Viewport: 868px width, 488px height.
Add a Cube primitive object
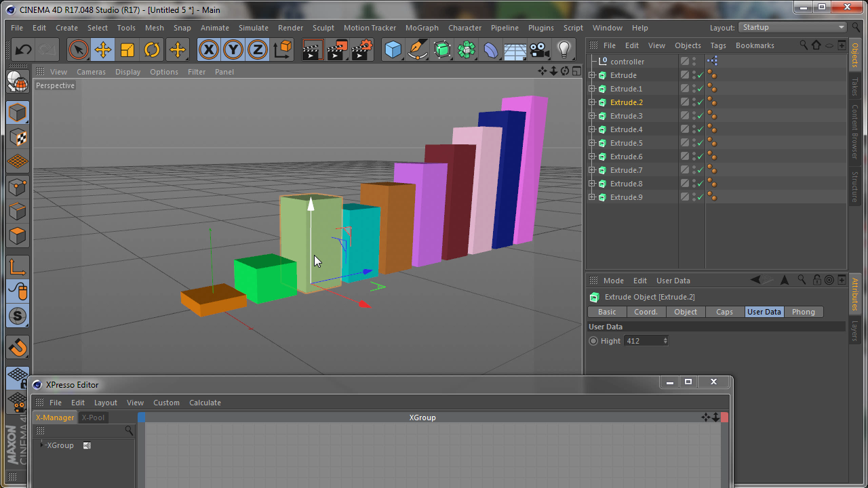pyautogui.click(x=393, y=49)
